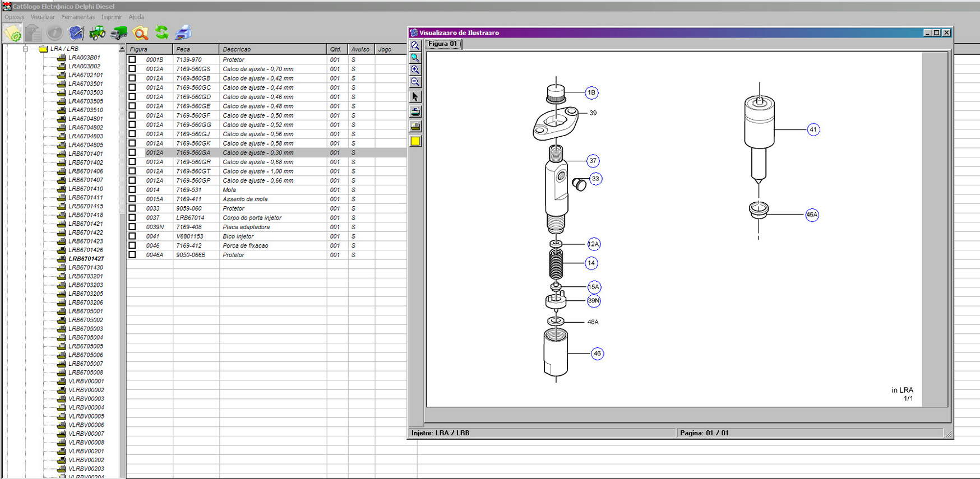Open the Imprimir menu
This screenshot has width=980, height=479.
pyautogui.click(x=112, y=17)
